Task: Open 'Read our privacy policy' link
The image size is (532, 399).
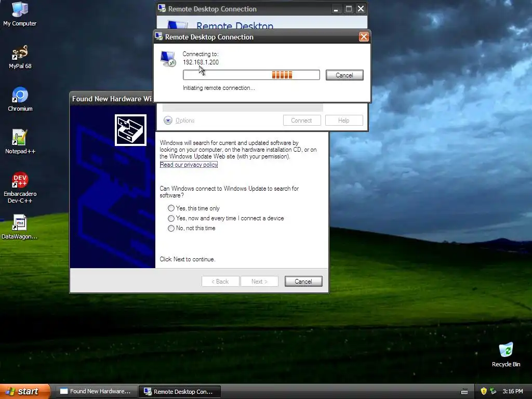Action: pos(189,165)
